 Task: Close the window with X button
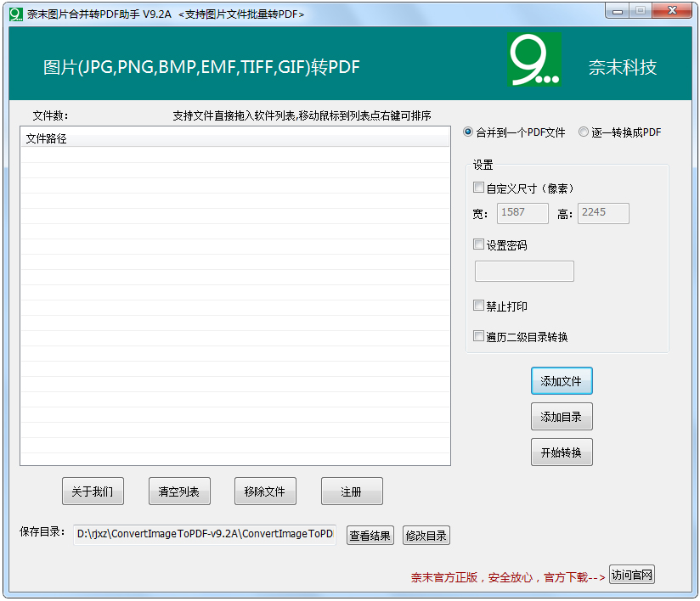pyautogui.click(x=672, y=11)
